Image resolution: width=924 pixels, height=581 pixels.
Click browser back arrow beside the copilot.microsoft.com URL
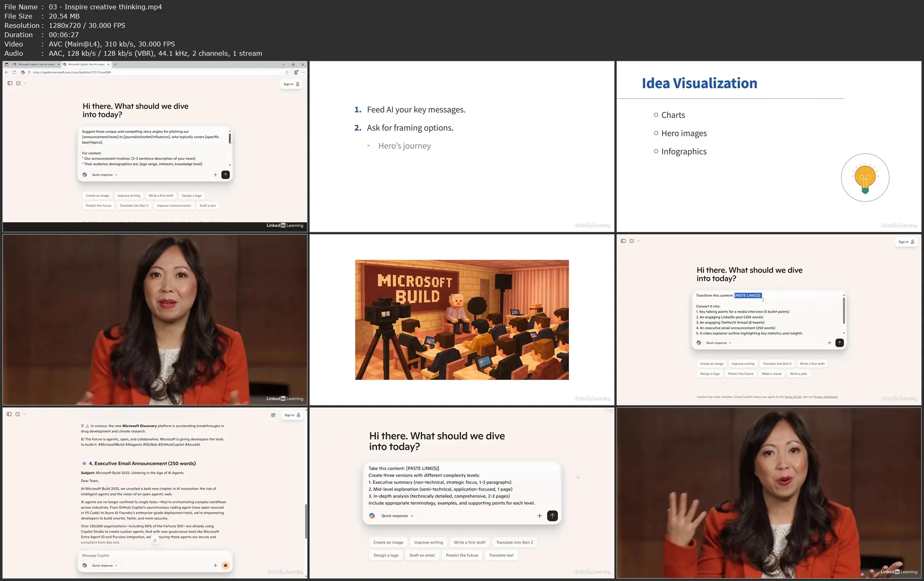point(6,72)
